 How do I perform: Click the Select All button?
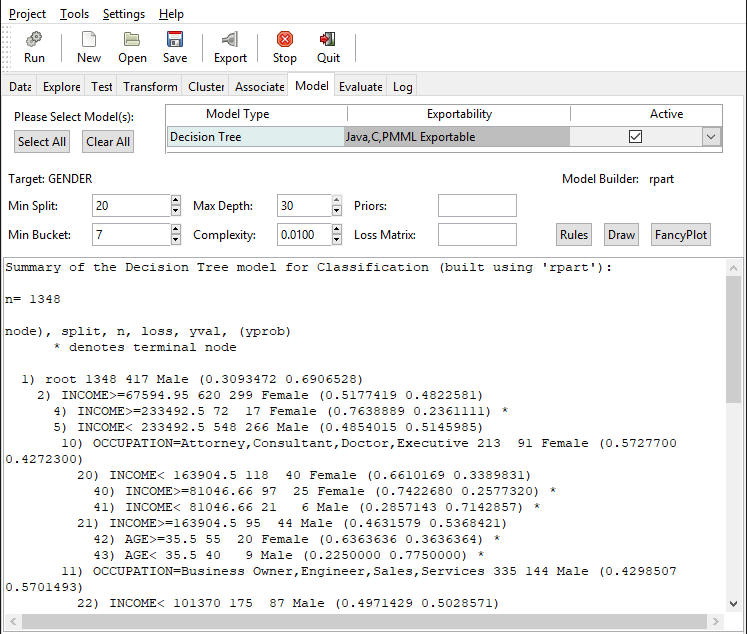click(42, 141)
